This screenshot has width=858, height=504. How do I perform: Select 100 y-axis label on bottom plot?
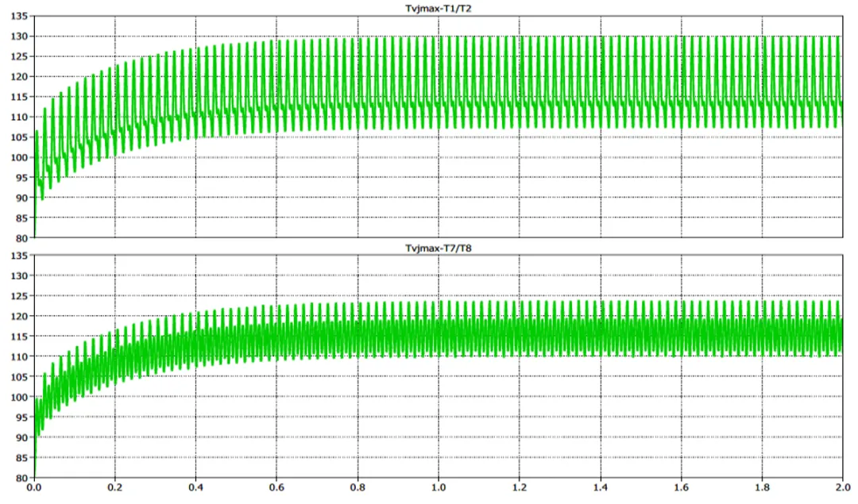tap(19, 397)
